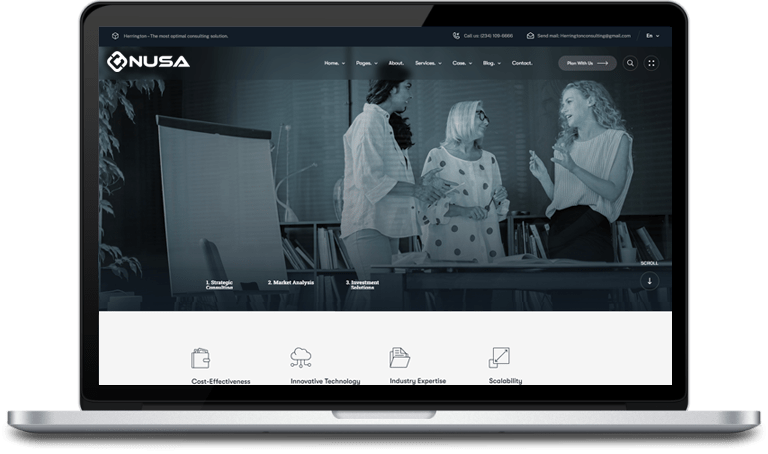Click the NUSA logo
This screenshot has width=768, height=454.
tap(148, 62)
